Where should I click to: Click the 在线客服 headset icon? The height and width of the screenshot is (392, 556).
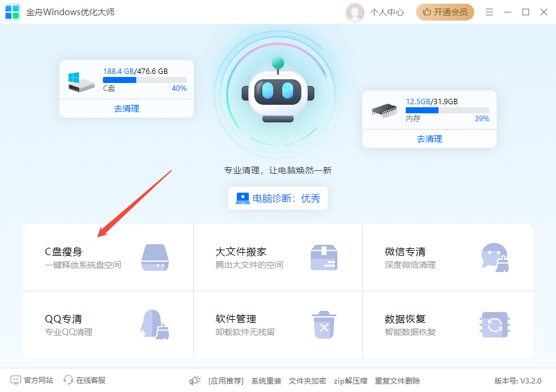68,380
